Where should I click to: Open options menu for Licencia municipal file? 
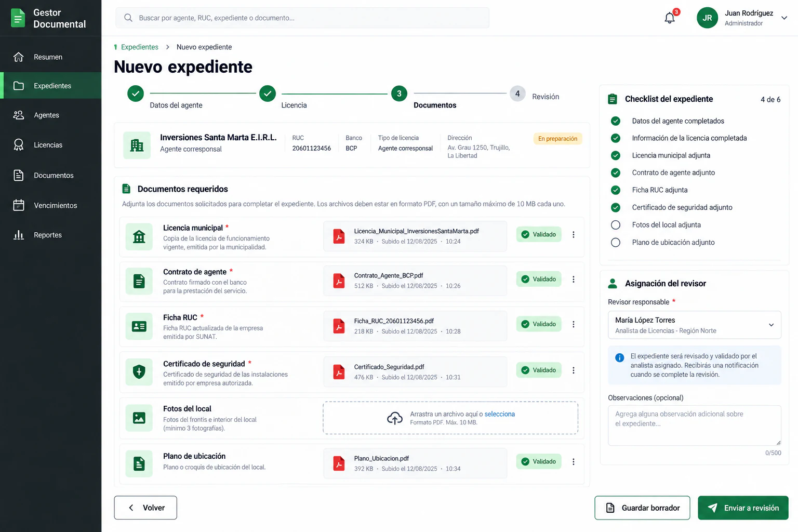pos(574,234)
